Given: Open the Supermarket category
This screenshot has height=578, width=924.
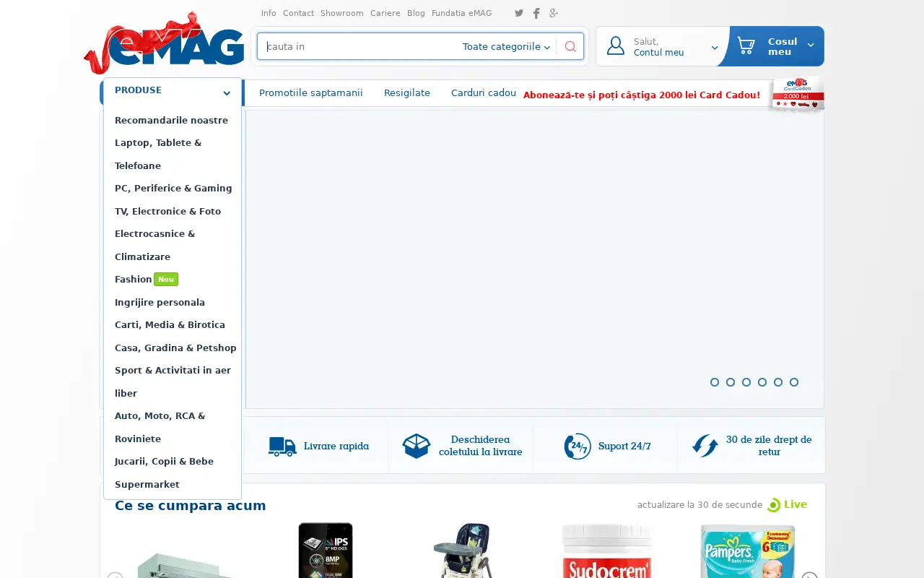Looking at the screenshot, I should pos(147,484).
